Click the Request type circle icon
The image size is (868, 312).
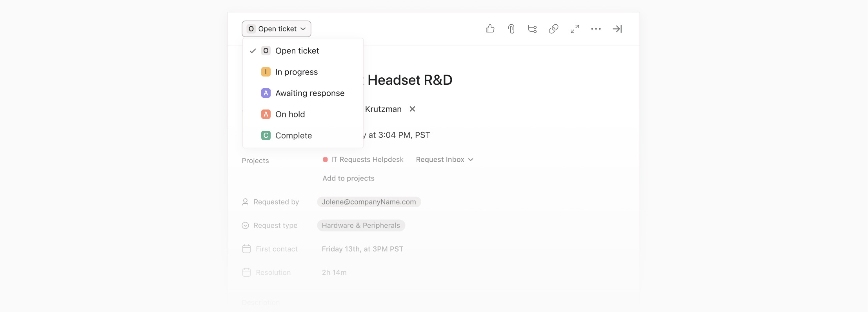[x=245, y=225]
